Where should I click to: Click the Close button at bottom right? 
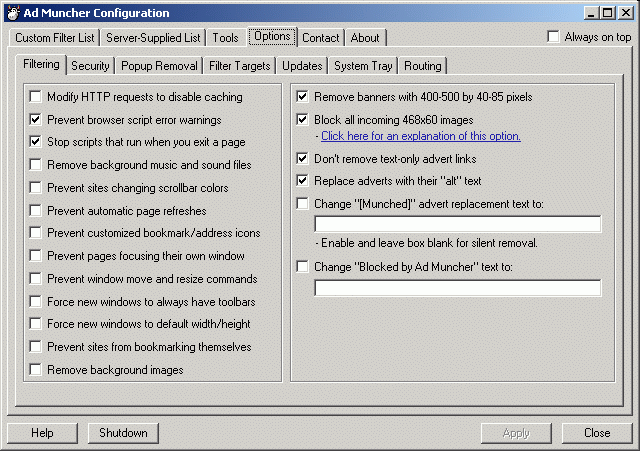click(597, 433)
